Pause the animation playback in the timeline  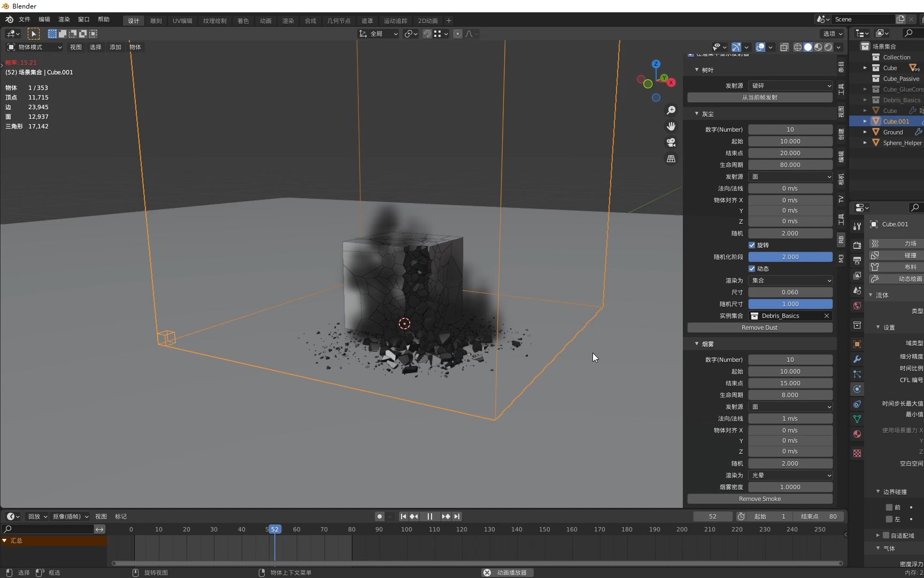coord(430,516)
